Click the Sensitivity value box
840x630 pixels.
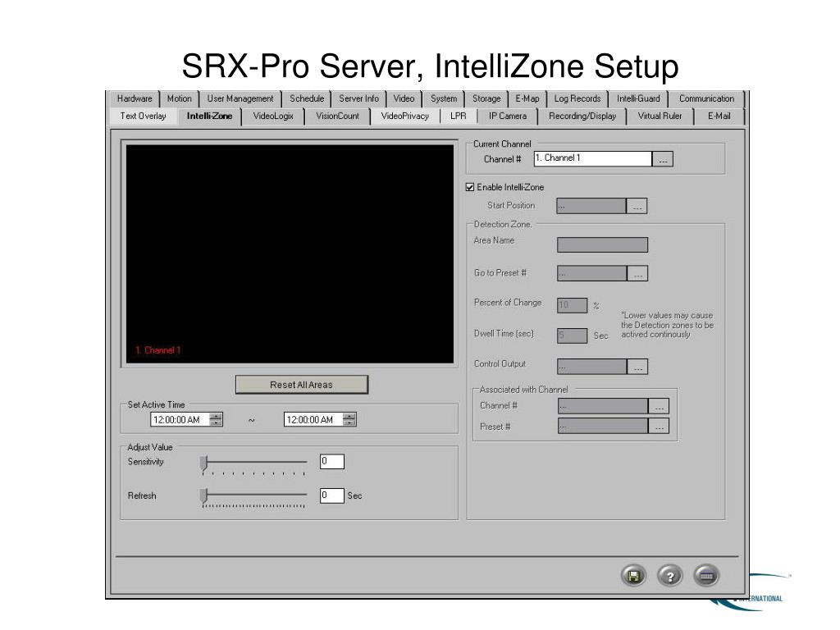coord(332,461)
